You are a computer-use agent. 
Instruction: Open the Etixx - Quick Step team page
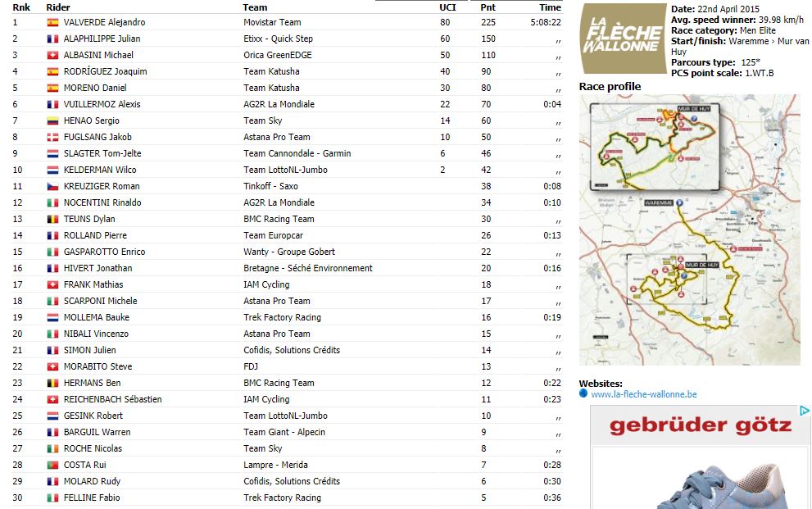tap(278, 39)
